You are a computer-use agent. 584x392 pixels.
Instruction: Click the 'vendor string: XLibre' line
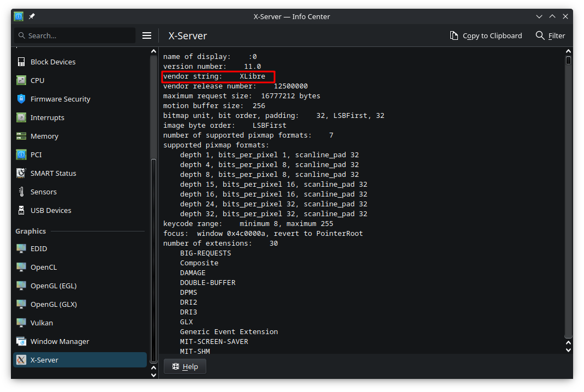[x=214, y=76]
